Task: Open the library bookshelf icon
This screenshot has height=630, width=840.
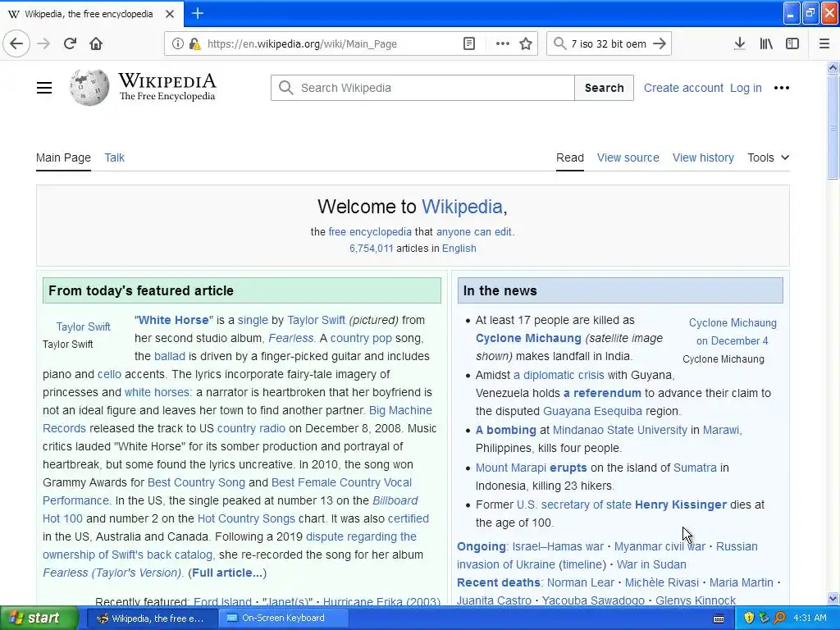Action: [x=766, y=44]
